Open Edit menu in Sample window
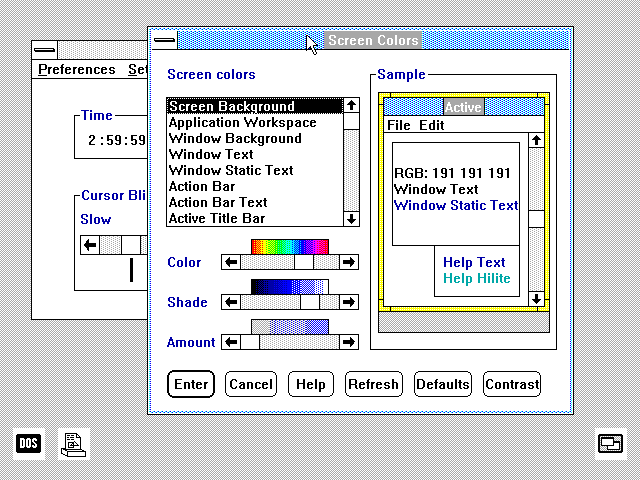 (x=431, y=125)
